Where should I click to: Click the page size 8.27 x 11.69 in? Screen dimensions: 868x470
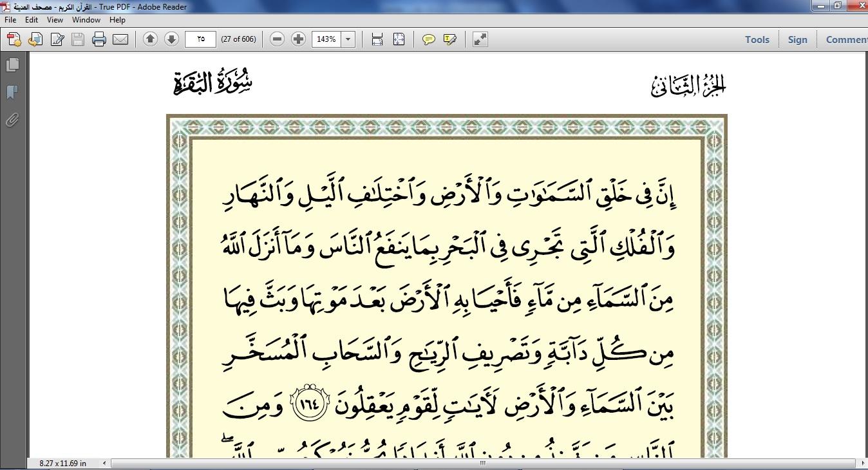point(62,463)
